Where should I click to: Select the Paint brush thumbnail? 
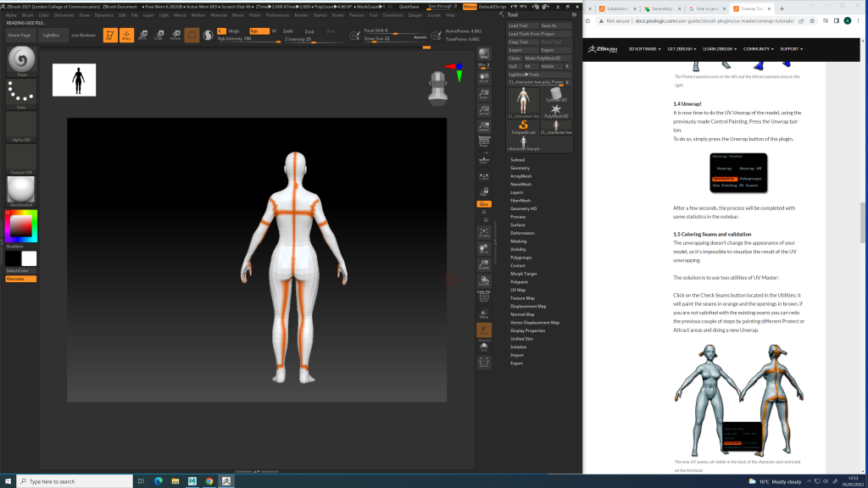(21, 60)
